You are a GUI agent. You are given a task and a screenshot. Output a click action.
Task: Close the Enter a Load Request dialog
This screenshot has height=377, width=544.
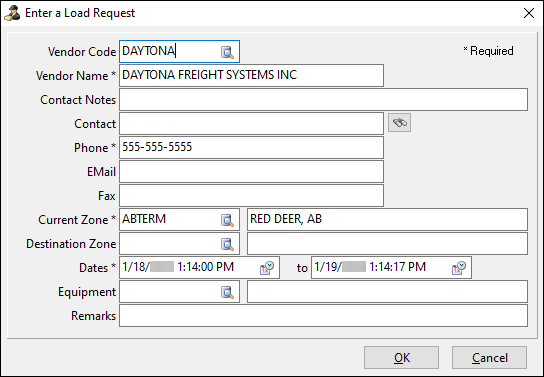529,13
